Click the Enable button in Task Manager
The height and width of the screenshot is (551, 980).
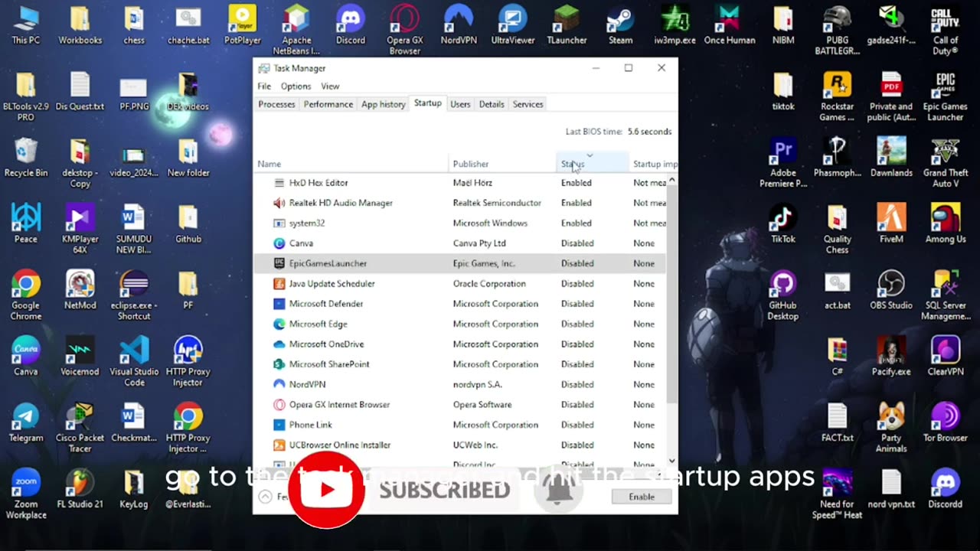[642, 497]
